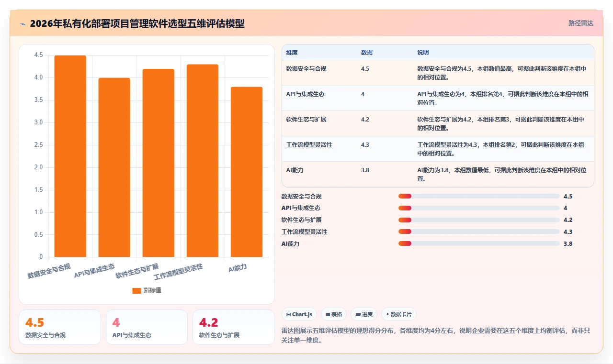Screen dimensions: 613x364
Task: Click the 软件生态与扩展 progress bar
Action: [479, 220]
